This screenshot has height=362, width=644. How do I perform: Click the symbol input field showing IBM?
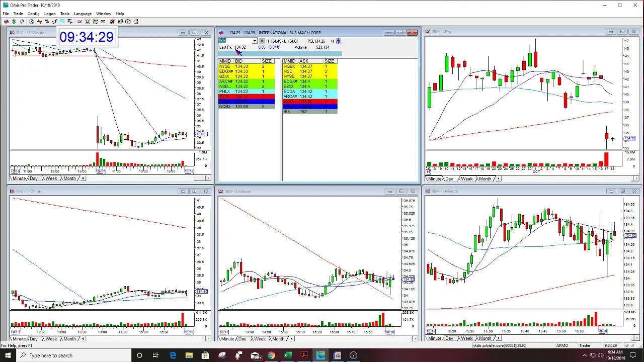(x=235, y=41)
